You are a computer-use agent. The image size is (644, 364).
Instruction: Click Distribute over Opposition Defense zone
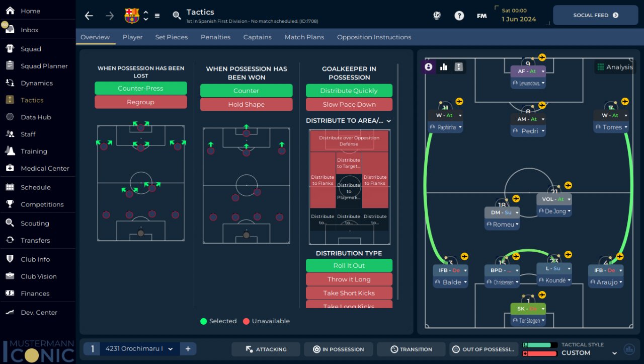click(349, 140)
